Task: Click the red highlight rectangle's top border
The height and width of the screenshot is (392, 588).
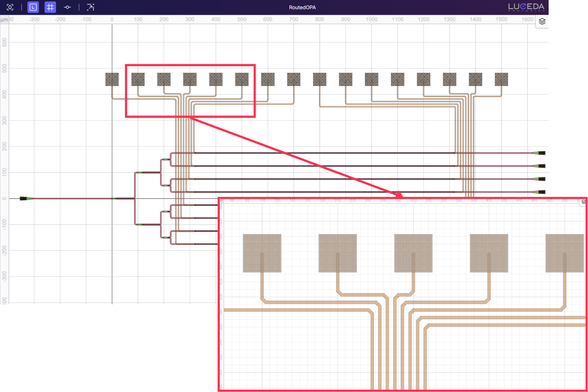Action: (x=190, y=66)
